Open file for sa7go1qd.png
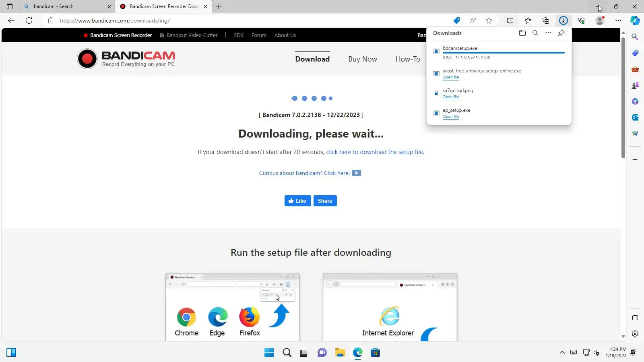The width and height of the screenshot is (644, 362). click(450, 97)
